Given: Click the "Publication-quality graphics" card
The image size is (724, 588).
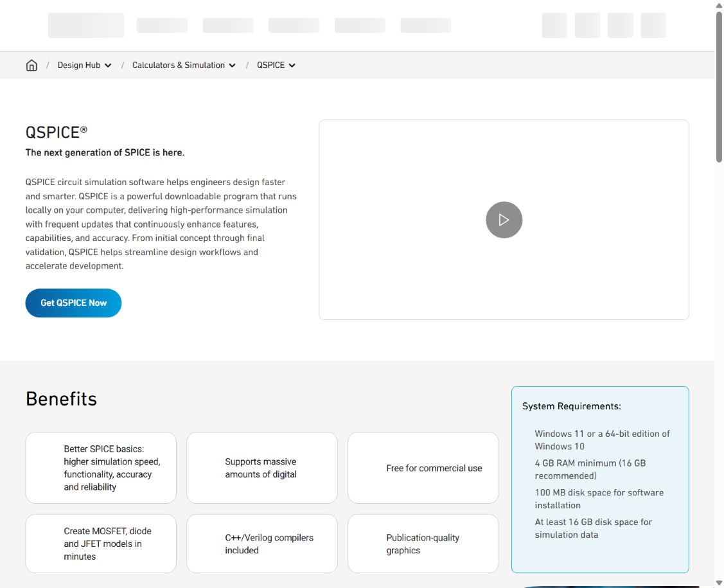Looking at the screenshot, I should [x=423, y=544].
